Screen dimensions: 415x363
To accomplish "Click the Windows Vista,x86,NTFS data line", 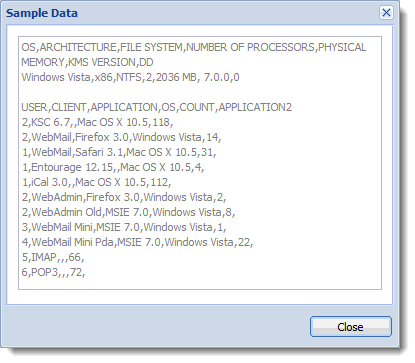I will (x=130, y=77).
